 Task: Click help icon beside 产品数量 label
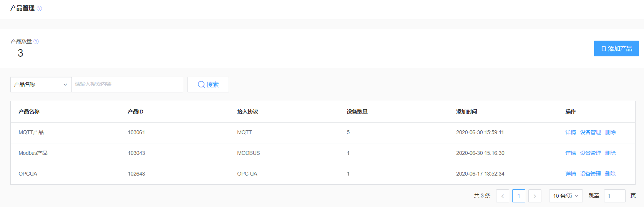click(x=36, y=41)
